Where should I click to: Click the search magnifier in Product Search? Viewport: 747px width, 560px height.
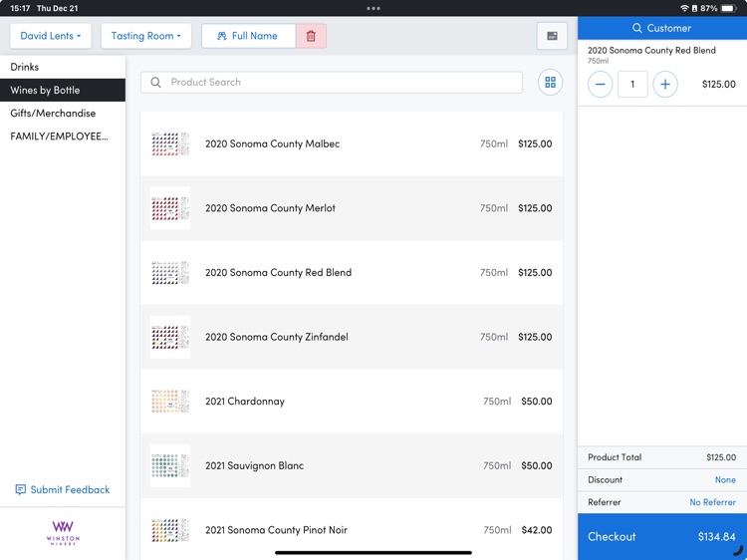155,83
